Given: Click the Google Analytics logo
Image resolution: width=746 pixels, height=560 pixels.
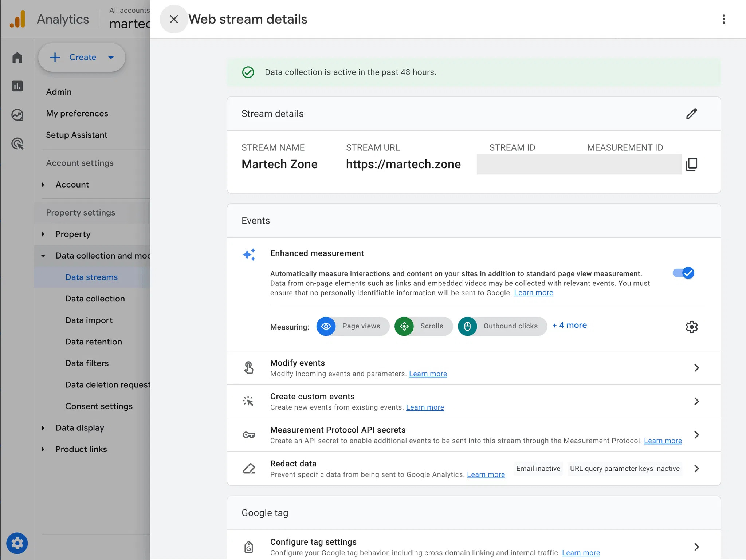Looking at the screenshot, I should (17, 19).
